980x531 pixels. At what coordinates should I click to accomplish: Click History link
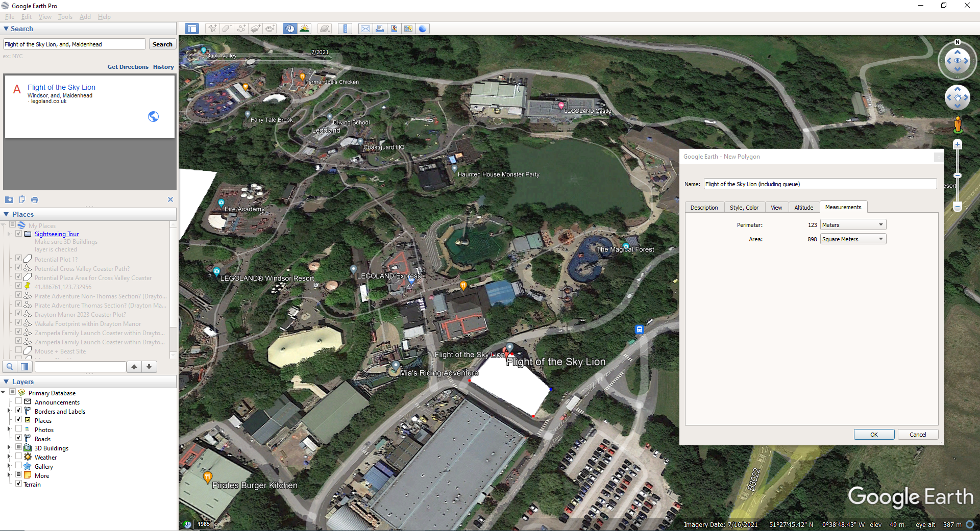click(163, 67)
